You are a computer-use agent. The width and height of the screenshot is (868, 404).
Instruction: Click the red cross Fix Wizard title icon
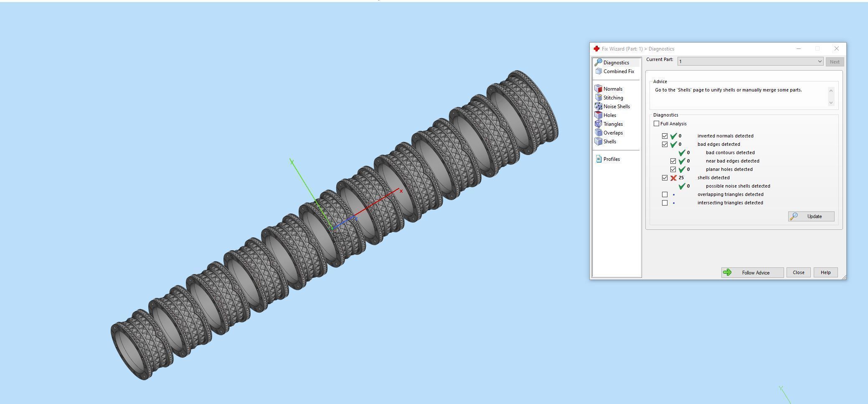point(596,49)
